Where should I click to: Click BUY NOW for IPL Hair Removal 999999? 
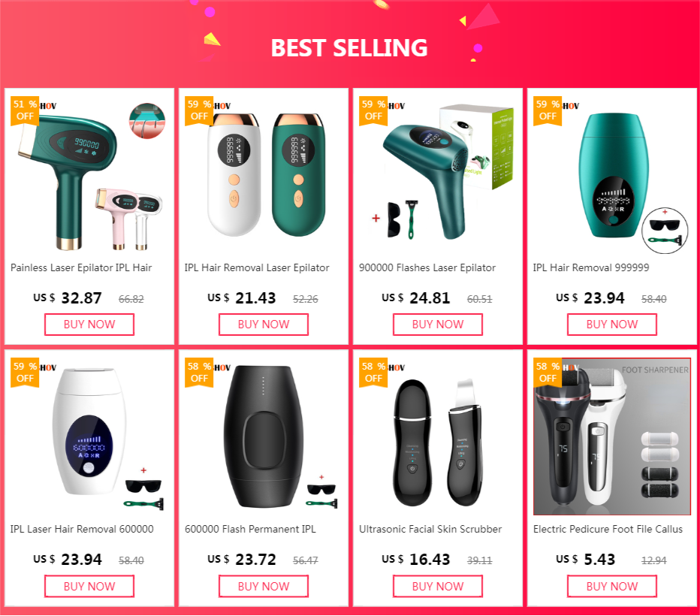pyautogui.click(x=612, y=325)
